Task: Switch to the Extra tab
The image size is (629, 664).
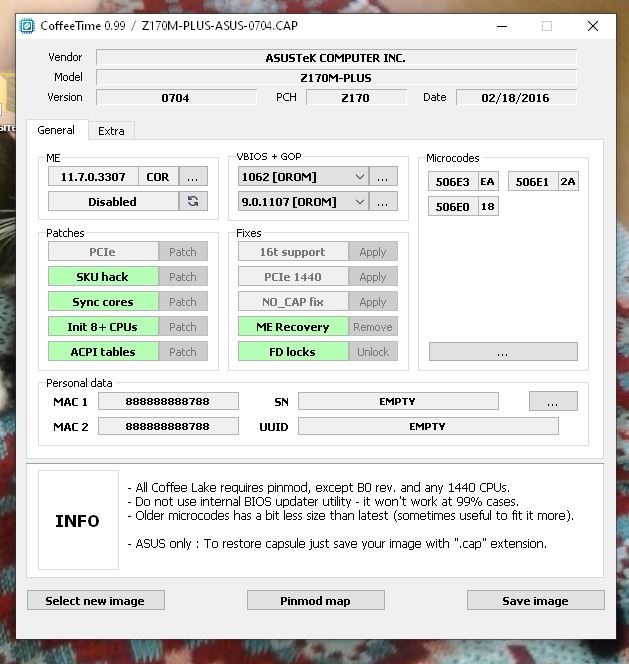Action: tap(111, 131)
